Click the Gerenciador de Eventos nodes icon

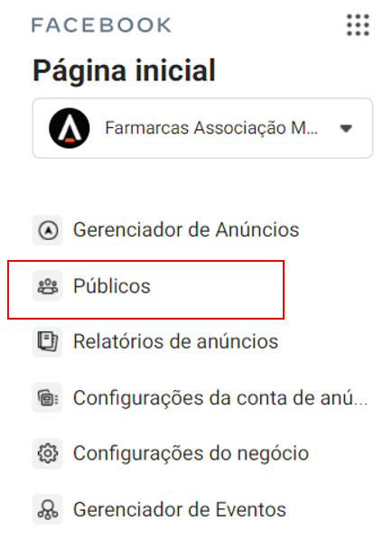[x=48, y=509]
